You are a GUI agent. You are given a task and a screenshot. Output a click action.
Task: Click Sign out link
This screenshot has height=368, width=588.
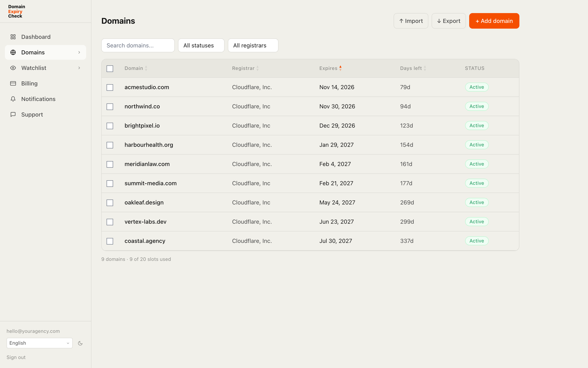[16, 357]
